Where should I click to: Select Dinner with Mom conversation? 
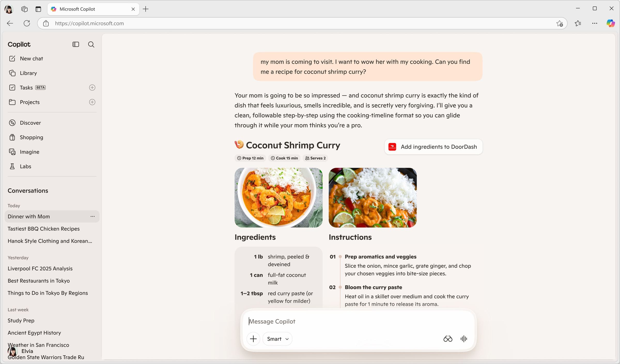[52, 216]
